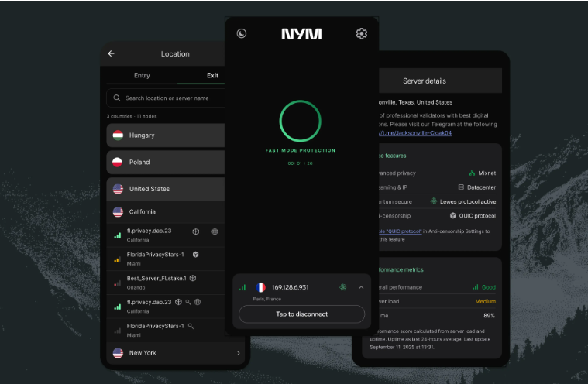Image resolution: width=588 pixels, height=384 pixels.
Task: Click the key icon in fl.privacy.dao.23 row
Action: 188,302
